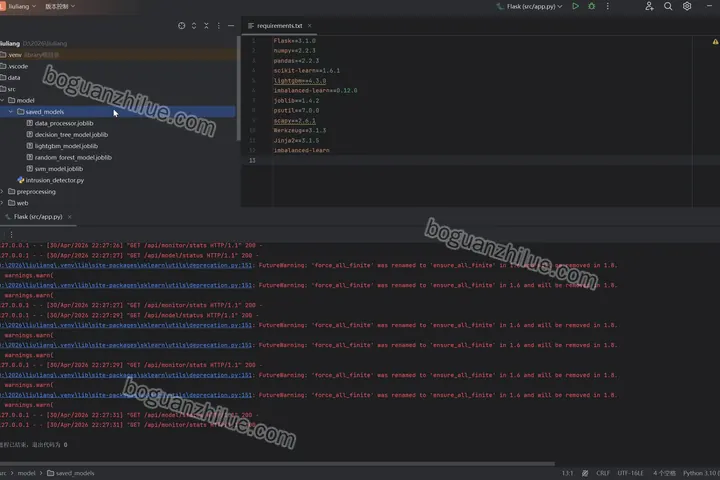
Task: Open the liuliang project dropdown
Action: [21, 6]
